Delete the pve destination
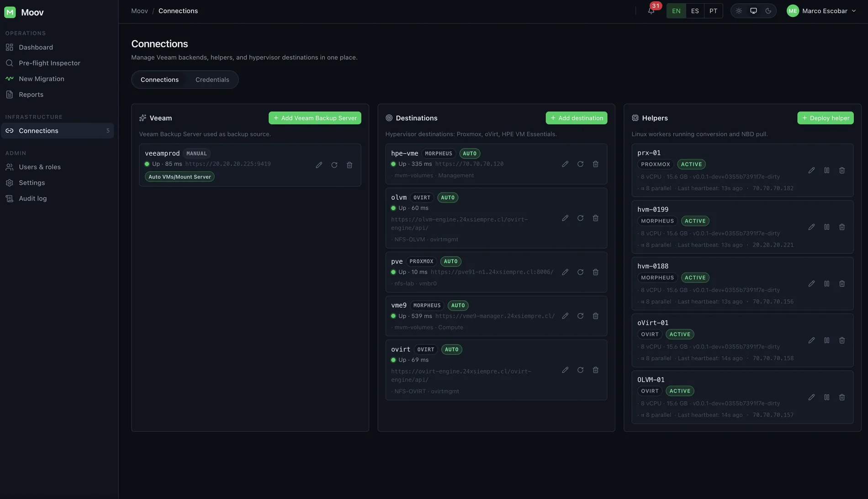The width and height of the screenshot is (868, 499). tap(596, 272)
